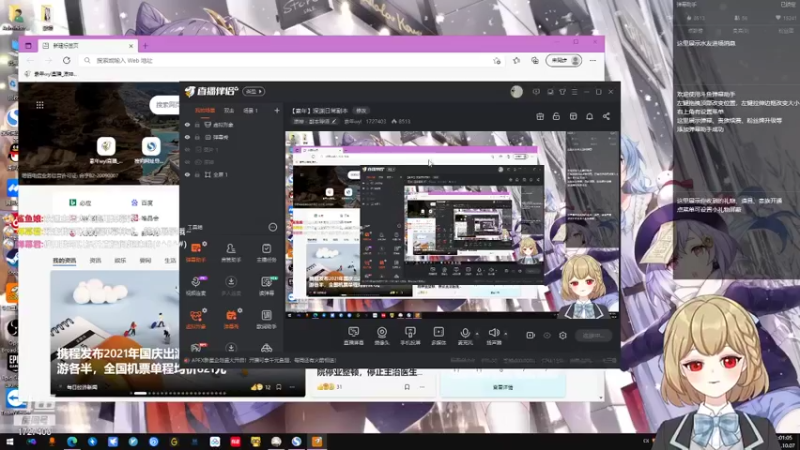Image resolution: width=800 pixels, height=450 pixels.
Task: Click the room lock icon in stream header
Action: (x=556, y=116)
